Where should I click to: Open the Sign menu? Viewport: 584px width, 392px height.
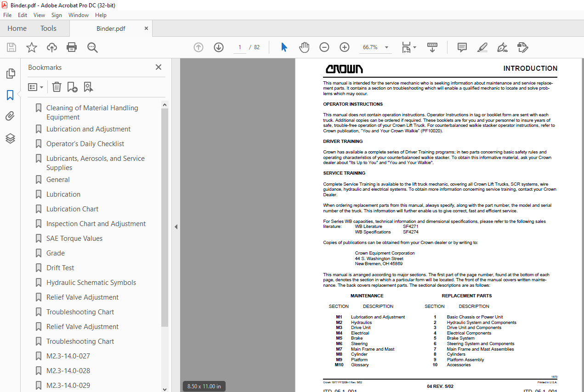(57, 15)
